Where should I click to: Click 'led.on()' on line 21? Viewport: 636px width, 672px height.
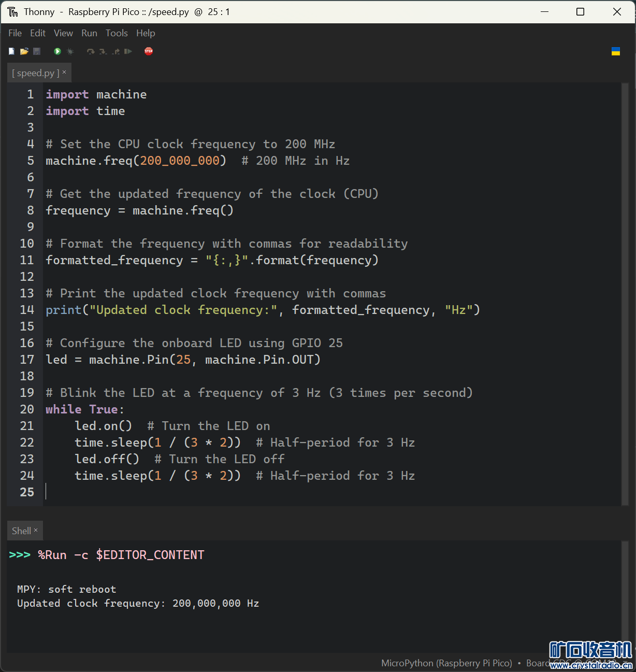104,426
